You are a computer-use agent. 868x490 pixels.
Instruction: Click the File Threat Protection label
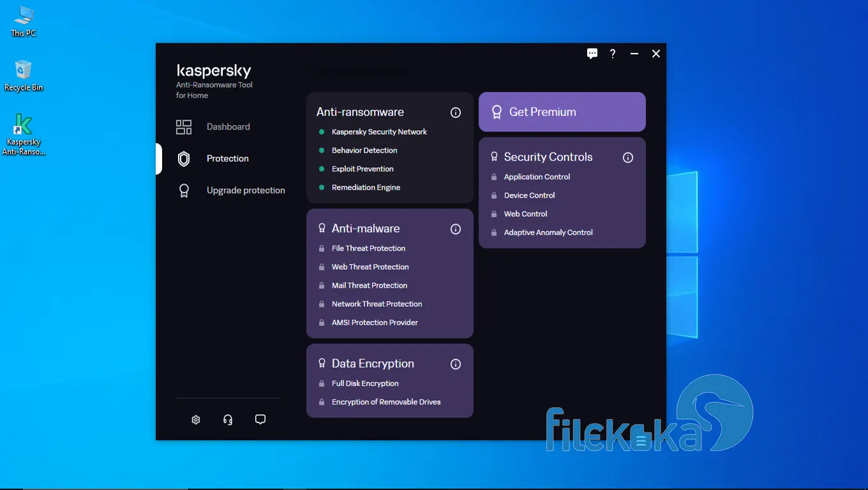click(x=368, y=249)
